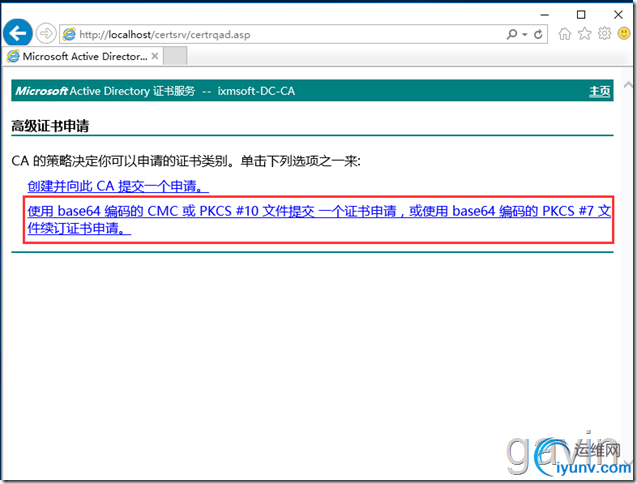Select the Microsoft Active Director... tab

[x=84, y=56]
